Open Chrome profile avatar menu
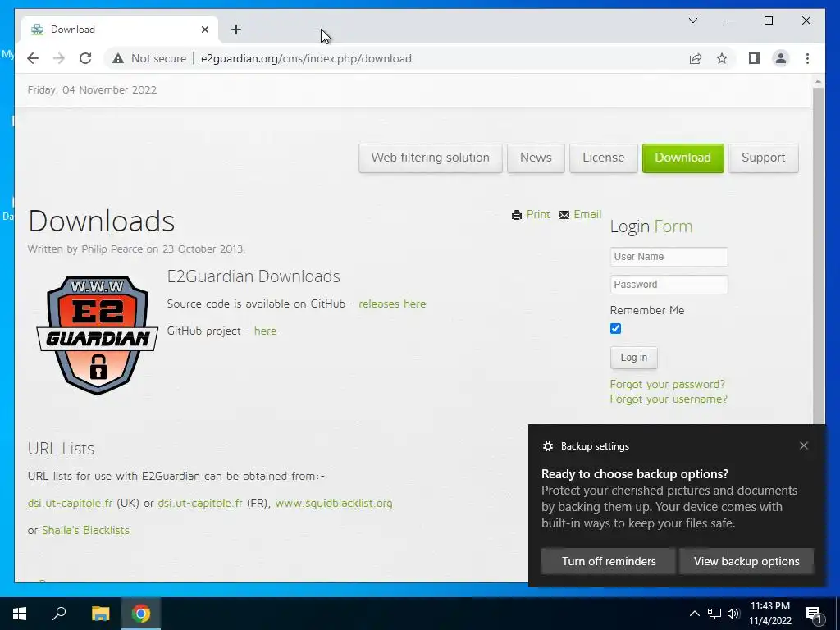Viewport: 840px width, 630px height. click(781, 58)
